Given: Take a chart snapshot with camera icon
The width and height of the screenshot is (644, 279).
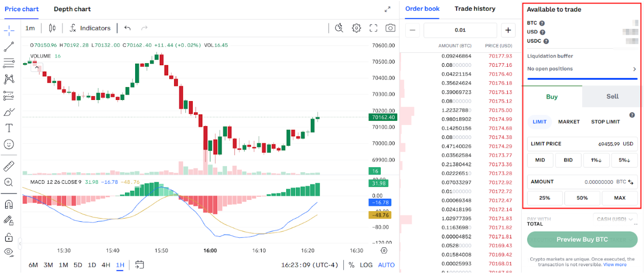Looking at the screenshot, I should pyautogui.click(x=391, y=28).
